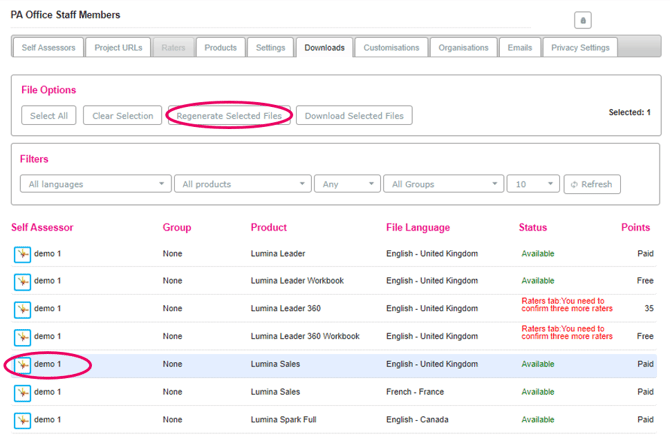This screenshot has height=443, width=670.
Task: Click the French Lumina Sales row icon
Action: pyautogui.click(x=22, y=393)
